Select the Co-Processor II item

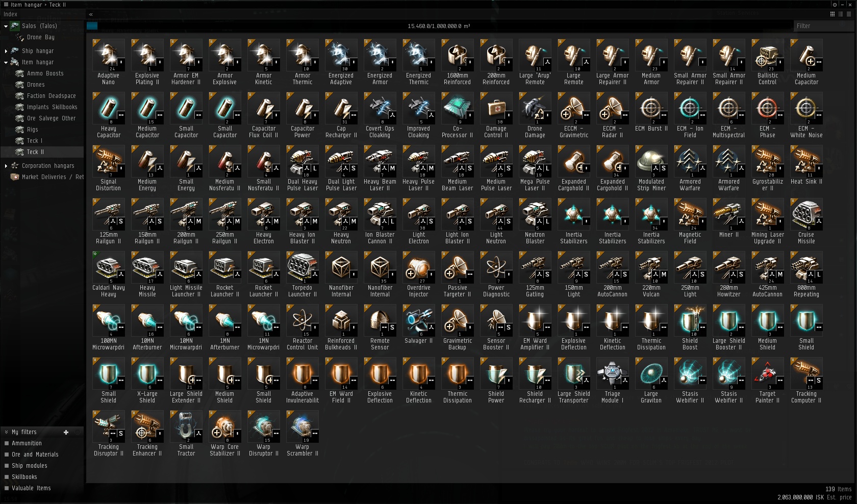click(x=458, y=109)
